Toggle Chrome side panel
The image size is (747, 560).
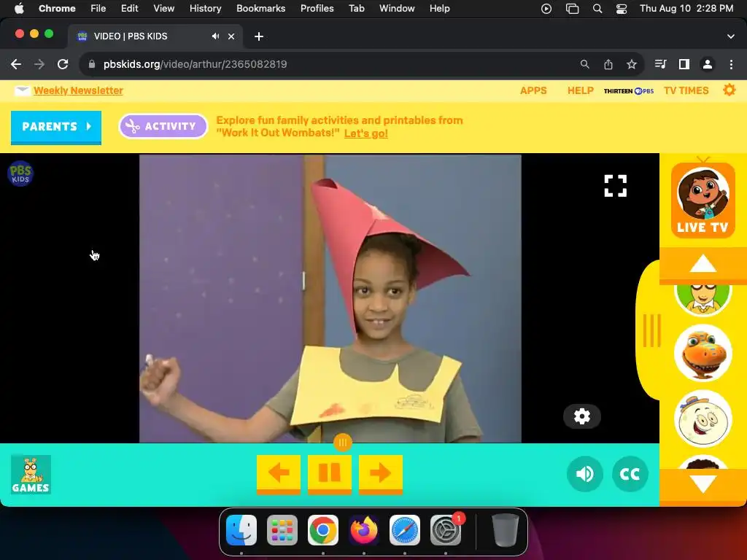pos(684,64)
